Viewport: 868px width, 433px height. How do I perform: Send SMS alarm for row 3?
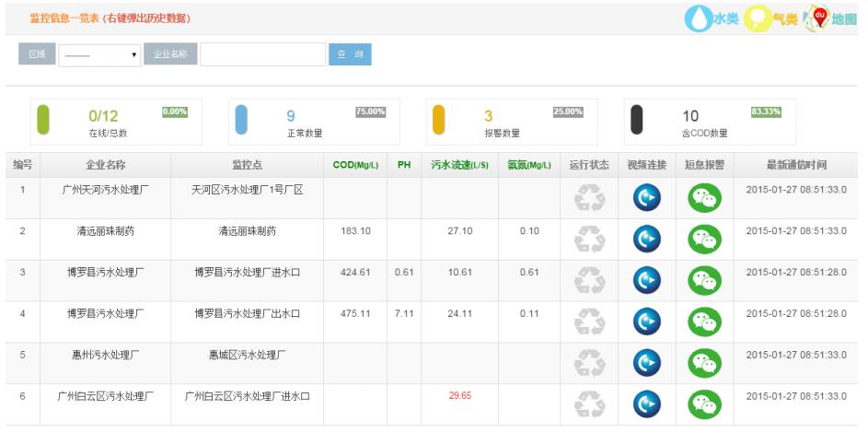pos(702,280)
